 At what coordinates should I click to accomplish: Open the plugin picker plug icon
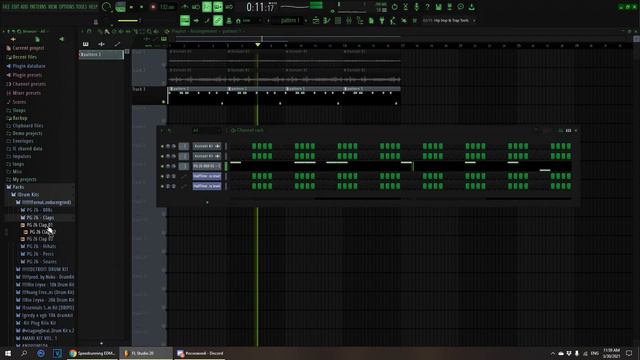click(382, 20)
